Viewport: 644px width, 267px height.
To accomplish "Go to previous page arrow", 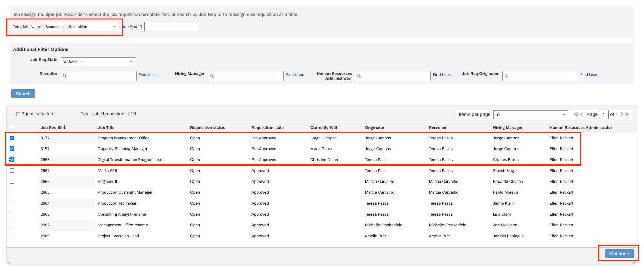I will point(582,114).
